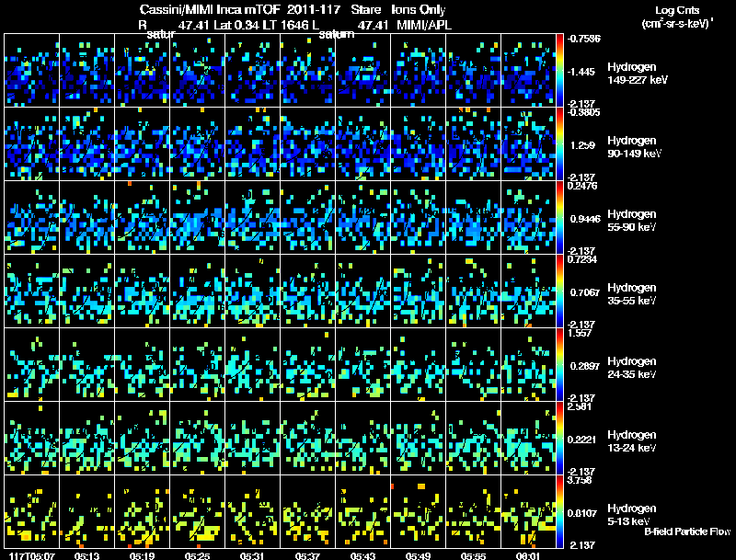Click the 05:13 time label
Viewport: 736px width, 560px height.
coord(86,555)
